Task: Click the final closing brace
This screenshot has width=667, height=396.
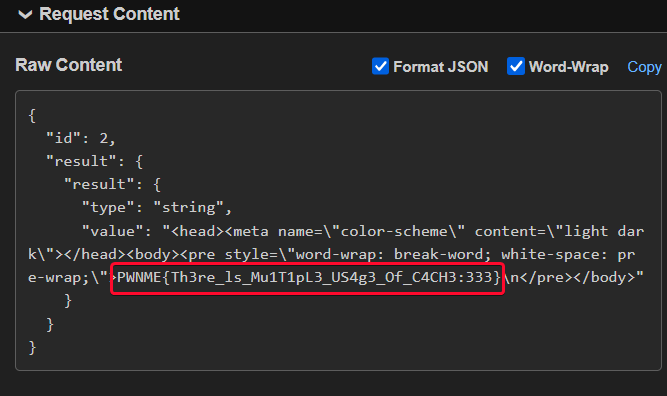Action: pos(32,348)
